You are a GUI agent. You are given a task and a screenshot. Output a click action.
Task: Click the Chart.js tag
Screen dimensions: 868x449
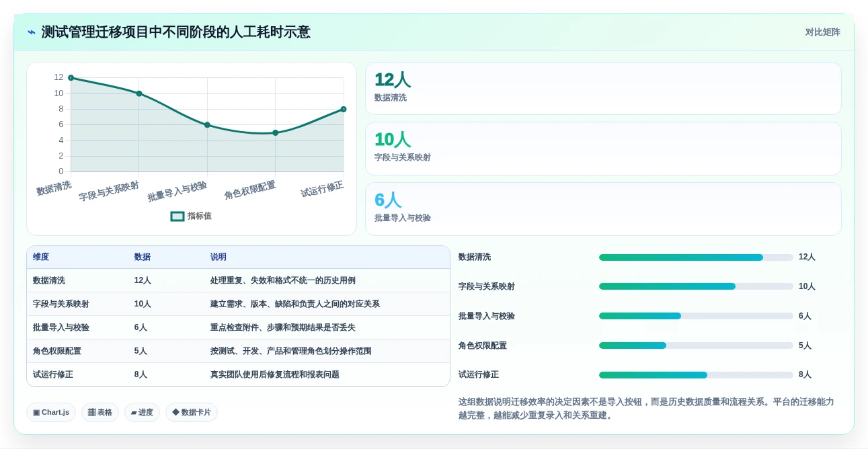(51, 413)
